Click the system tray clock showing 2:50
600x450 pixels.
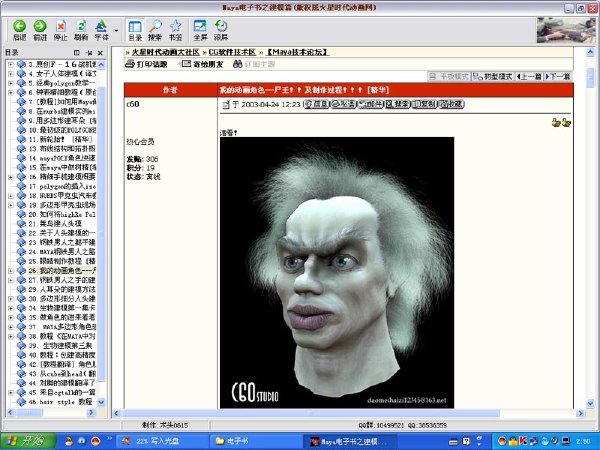(583, 442)
